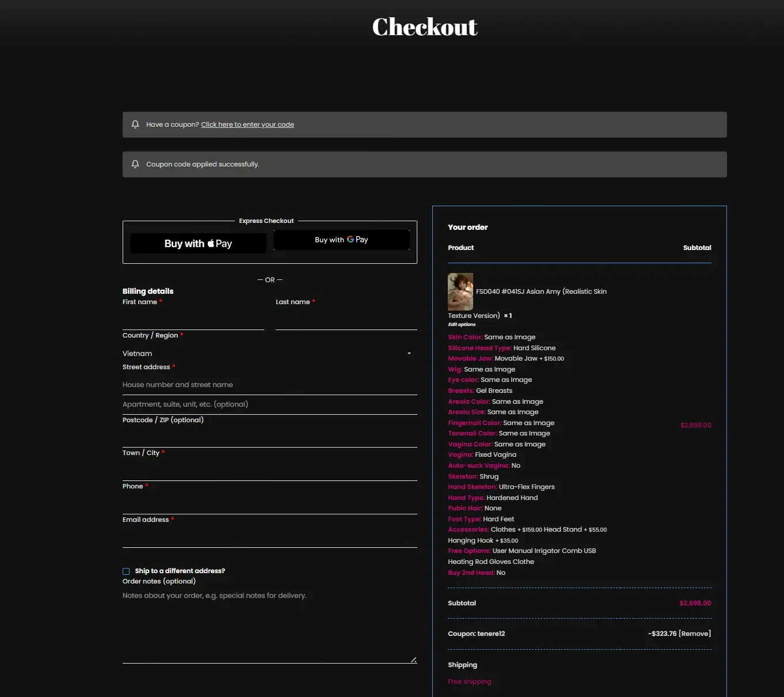Click the FSD040 Asian Amy product thumbnail
784x697 pixels.
click(x=460, y=291)
